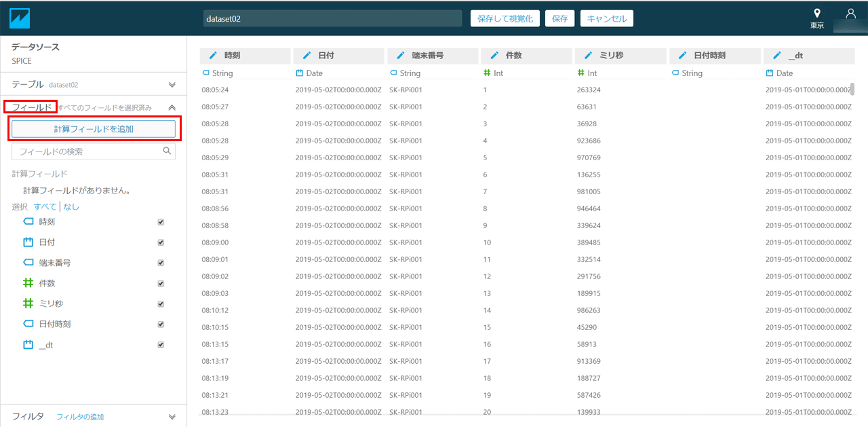
Task: Click the 保存 button
Action: click(x=560, y=18)
